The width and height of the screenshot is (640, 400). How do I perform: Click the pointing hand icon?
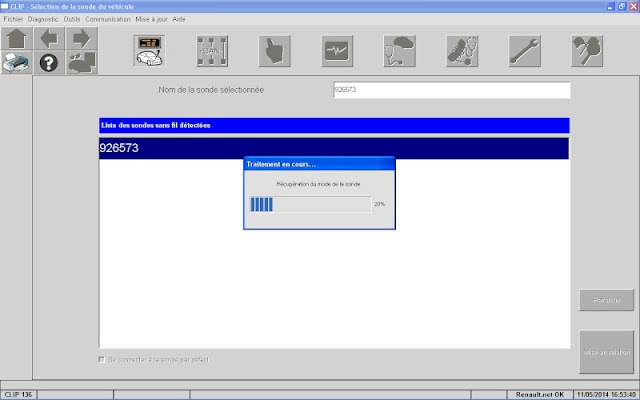(x=275, y=51)
